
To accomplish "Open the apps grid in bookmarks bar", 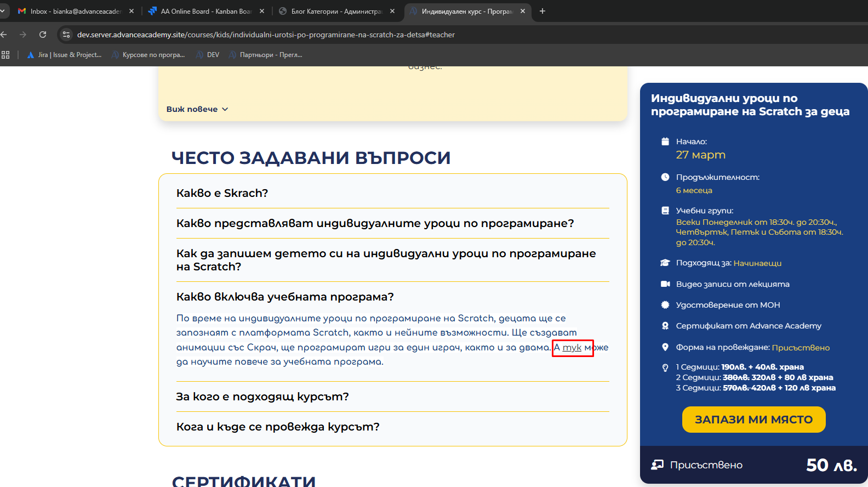I will point(6,55).
